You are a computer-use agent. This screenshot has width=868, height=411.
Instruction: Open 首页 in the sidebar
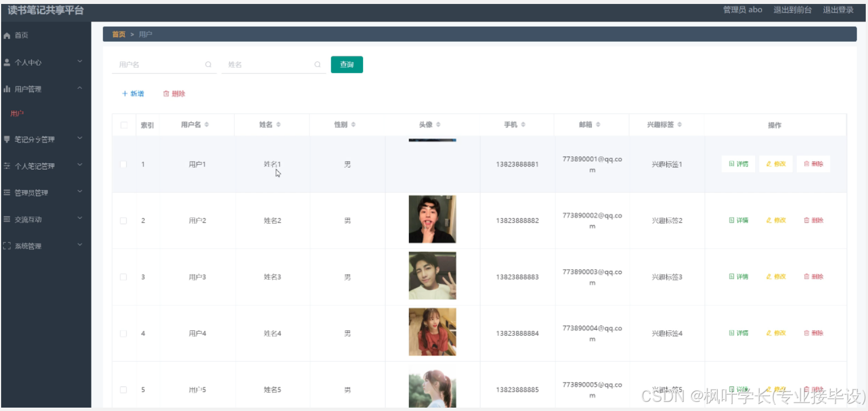point(46,36)
